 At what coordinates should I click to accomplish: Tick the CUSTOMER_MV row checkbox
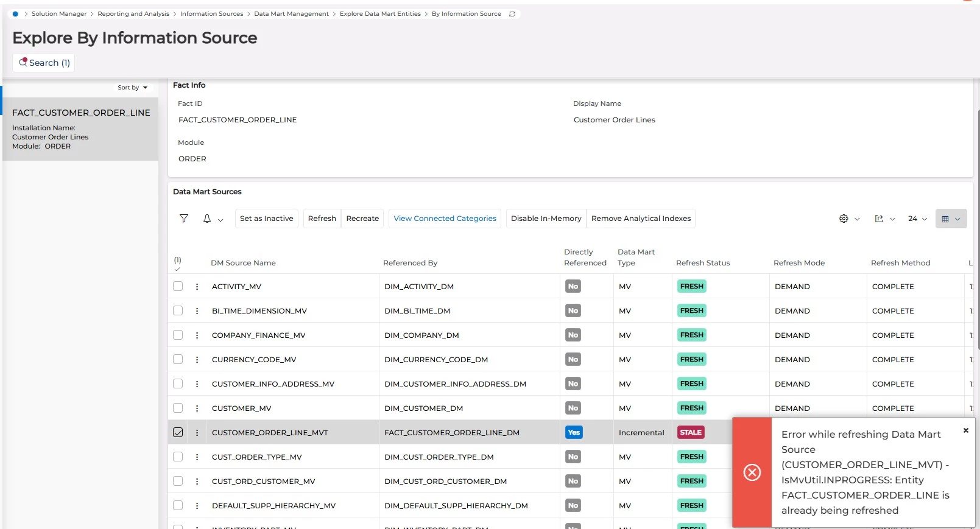(x=178, y=408)
